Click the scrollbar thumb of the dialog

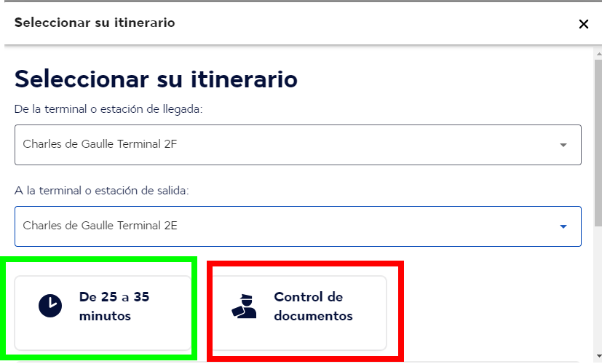[x=598, y=143]
